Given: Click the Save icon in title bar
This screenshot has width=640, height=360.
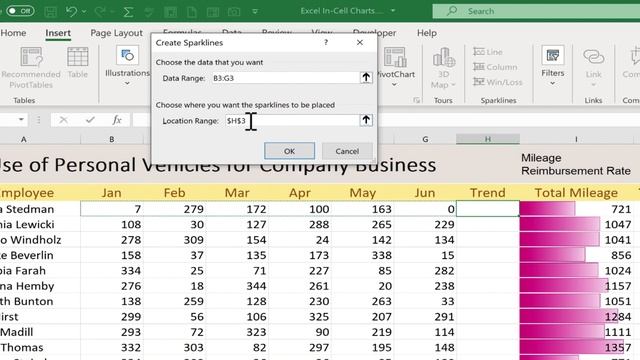Looking at the screenshot, I should pyautogui.click(x=51, y=11).
